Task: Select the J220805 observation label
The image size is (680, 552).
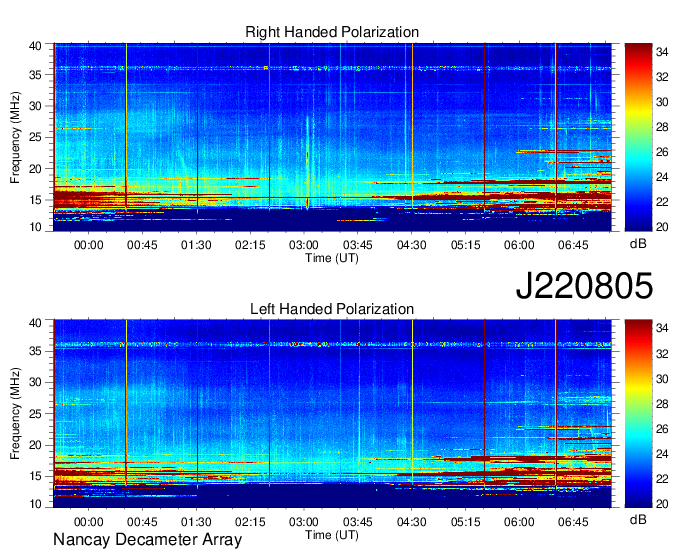Action: pos(584,285)
